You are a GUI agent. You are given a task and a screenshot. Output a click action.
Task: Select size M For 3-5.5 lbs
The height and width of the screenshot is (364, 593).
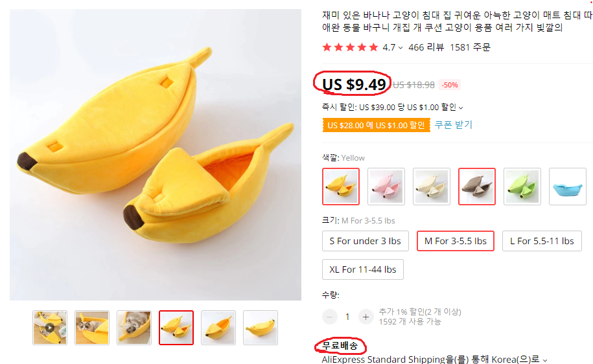tap(456, 241)
